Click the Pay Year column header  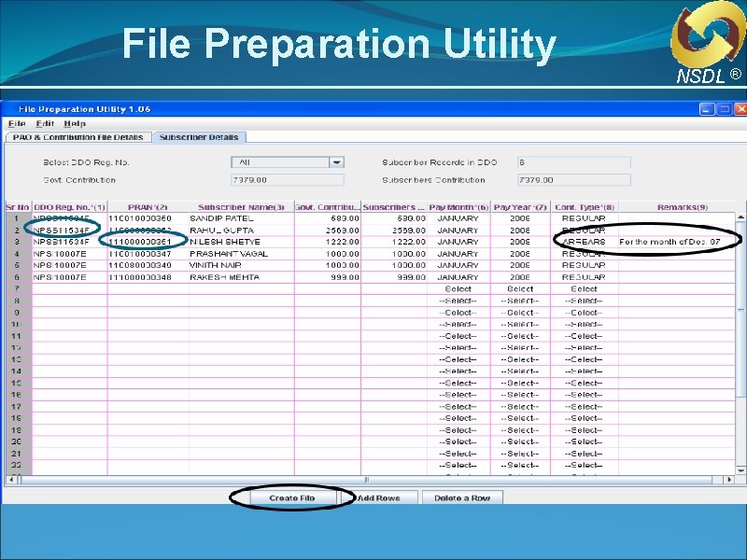tap(520, 207)
